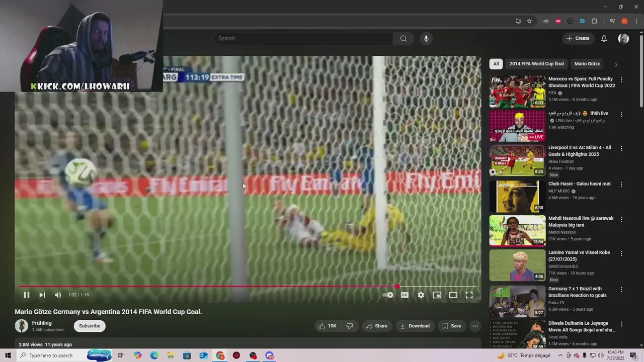Select the All filter chip
This screenshot has width=644, height=362.
click(x=496, y=64)
